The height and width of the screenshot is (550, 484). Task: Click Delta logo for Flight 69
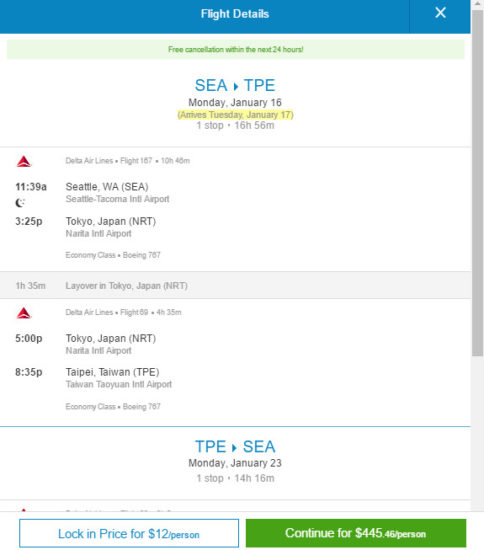click(24, 313)
